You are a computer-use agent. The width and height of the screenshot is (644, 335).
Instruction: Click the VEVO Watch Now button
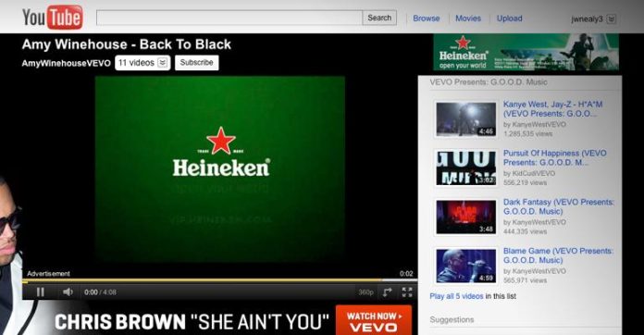tap(373, 321)
